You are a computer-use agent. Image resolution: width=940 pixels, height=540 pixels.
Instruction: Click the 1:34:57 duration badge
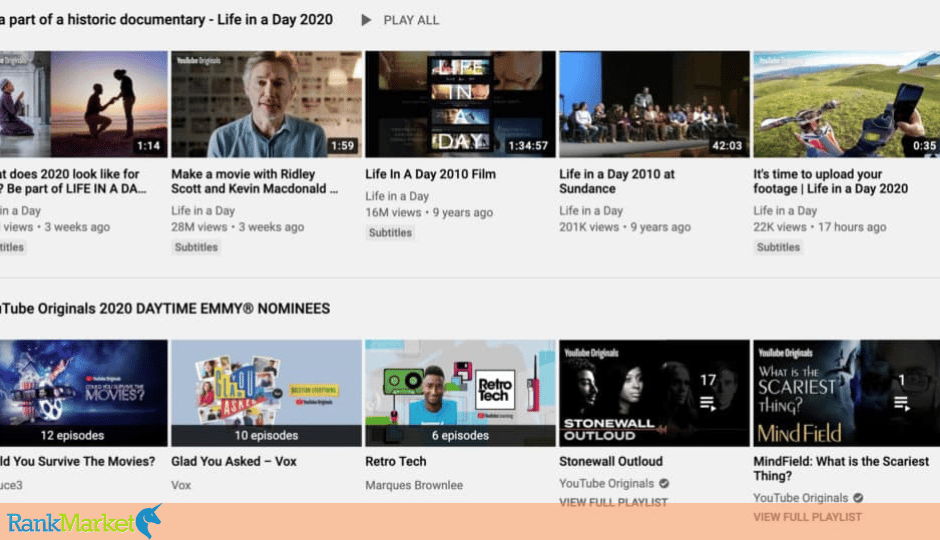[x=528, y=146]
